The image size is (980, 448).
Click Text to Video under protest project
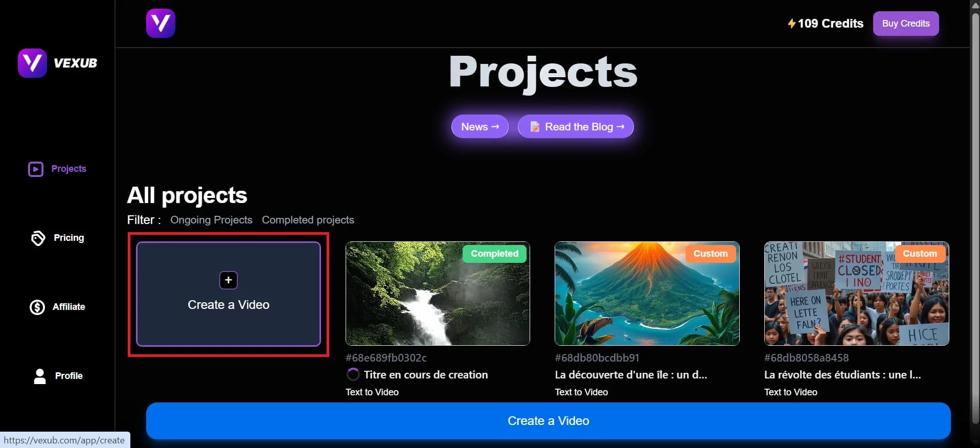coord(791,392)
